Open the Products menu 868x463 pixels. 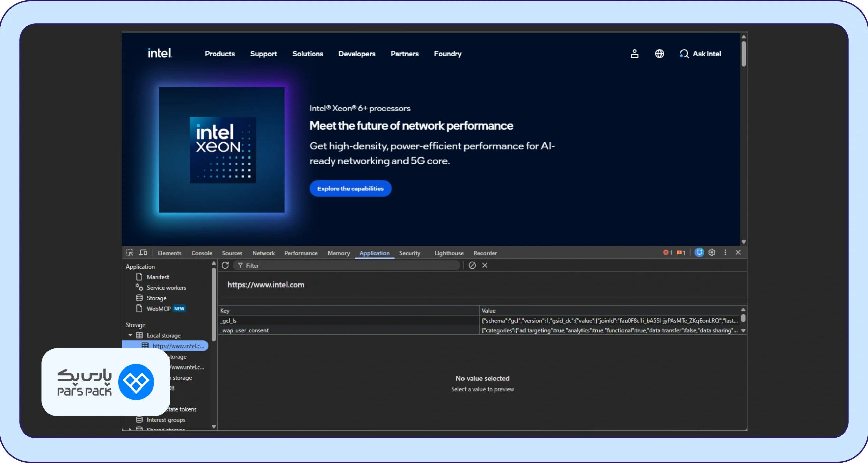[220, 54]
